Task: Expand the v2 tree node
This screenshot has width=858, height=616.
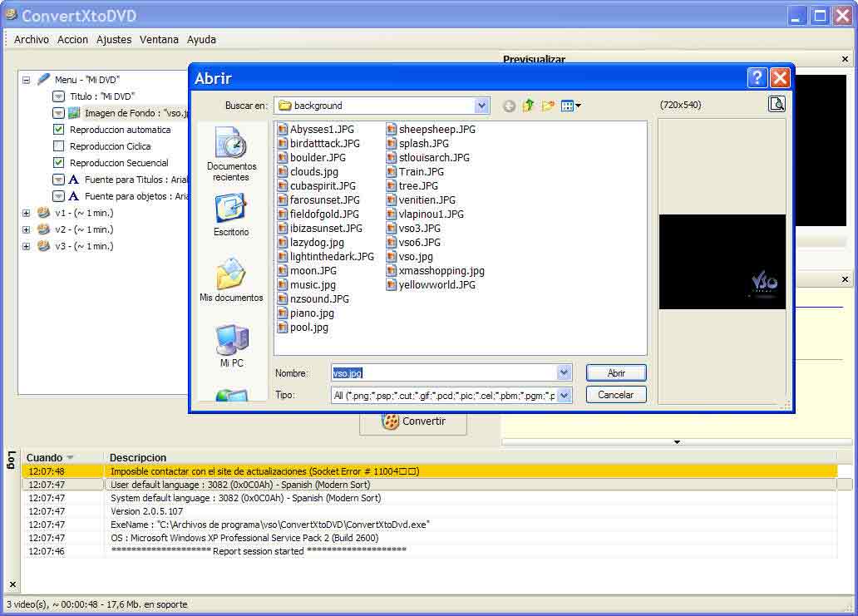Action: coord(26,229)
